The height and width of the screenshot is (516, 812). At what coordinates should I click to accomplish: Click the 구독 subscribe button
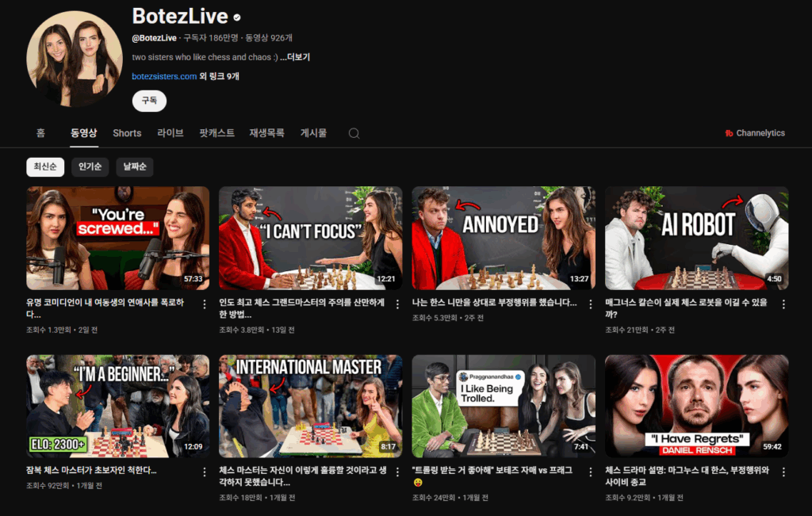coord(149,101)
